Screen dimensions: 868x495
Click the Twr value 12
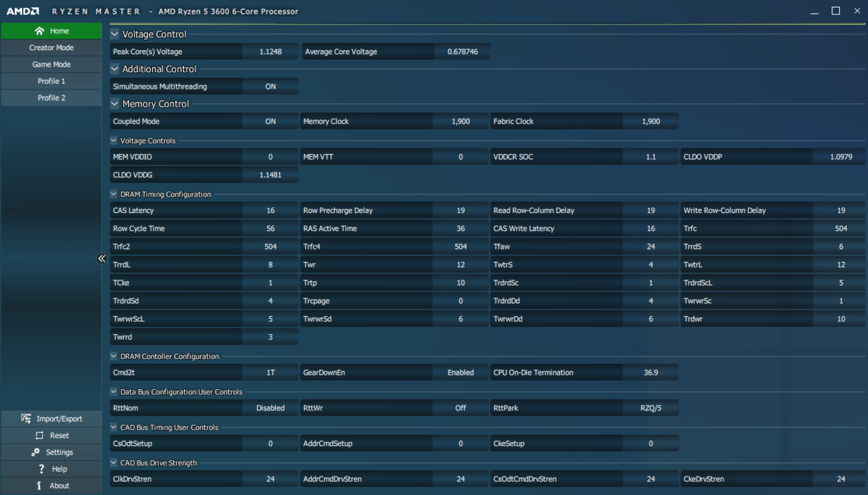461,265
